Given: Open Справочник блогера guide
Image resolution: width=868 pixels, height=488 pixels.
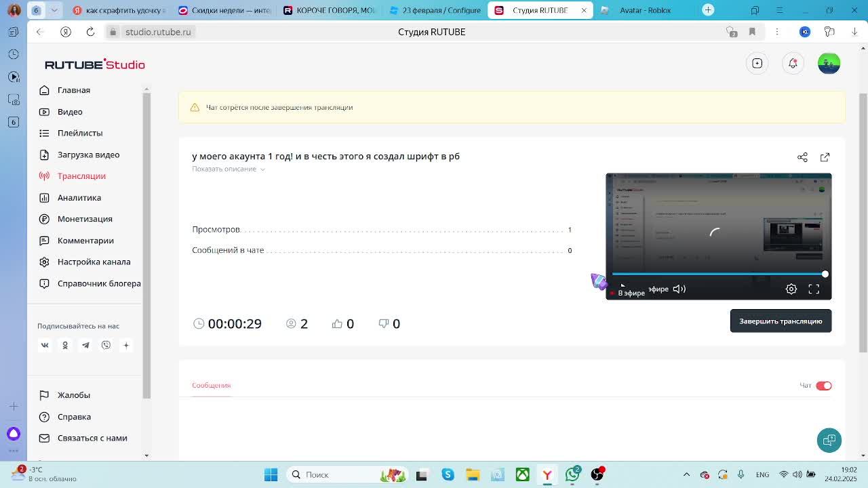Looking at the screenshot, I should 99,283.
